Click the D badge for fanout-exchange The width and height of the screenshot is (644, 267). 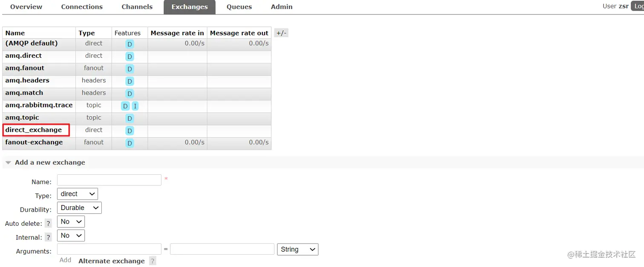(130, 143)
